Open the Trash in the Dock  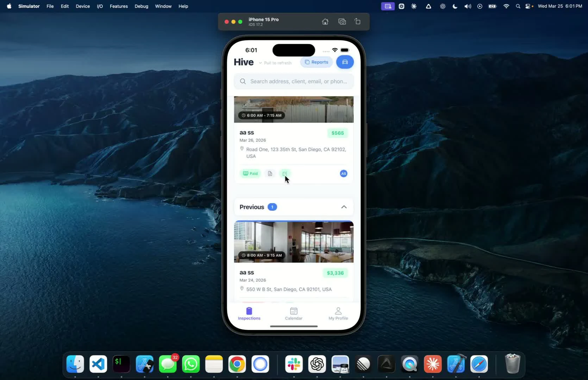coord(513,364)
